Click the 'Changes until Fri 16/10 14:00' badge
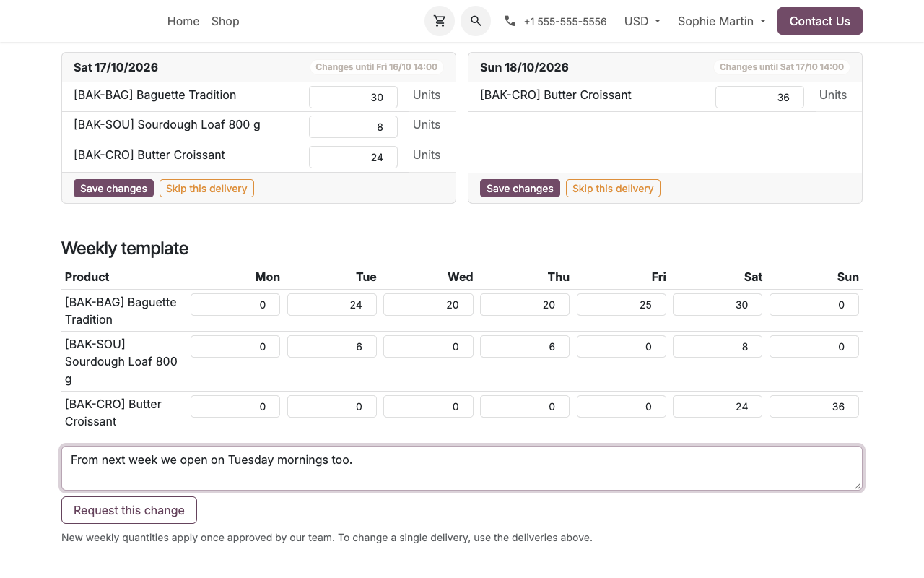The width and height of the screenshot is (924, 578). [x=377, y=67]
